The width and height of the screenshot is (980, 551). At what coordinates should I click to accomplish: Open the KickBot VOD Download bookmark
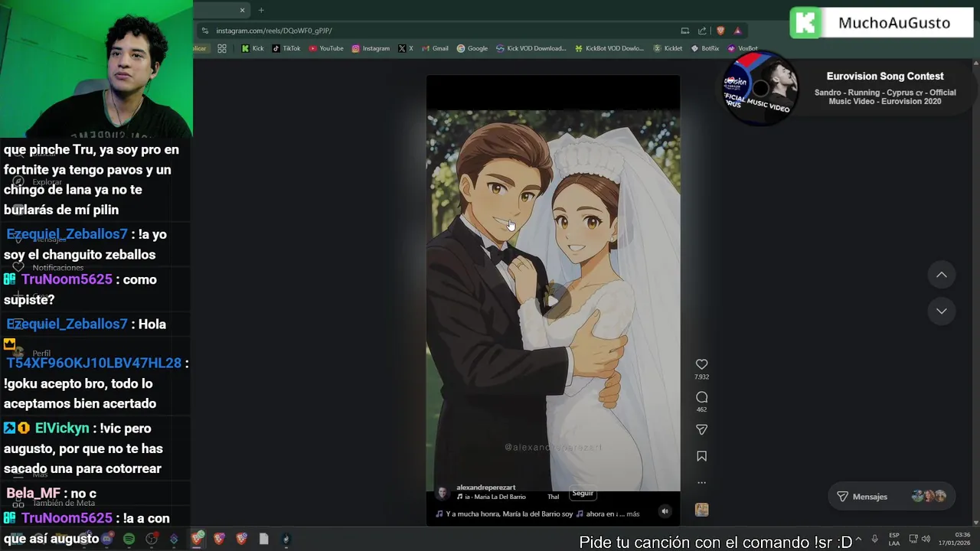(x=609, y=48)
